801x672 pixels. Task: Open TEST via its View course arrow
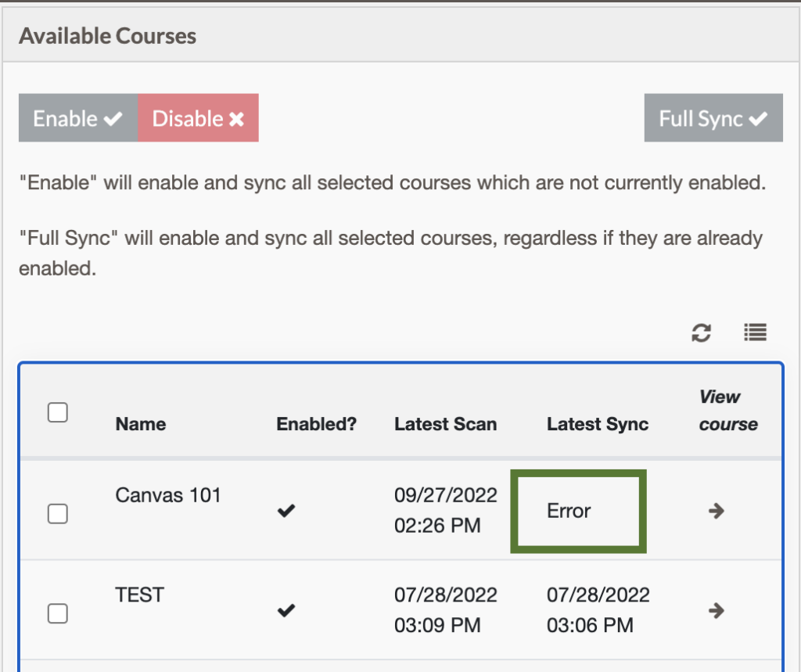[x=717, y=611]
